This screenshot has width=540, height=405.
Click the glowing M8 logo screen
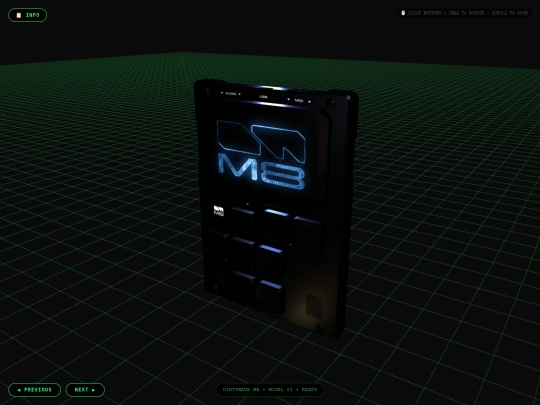coord(262,155)
